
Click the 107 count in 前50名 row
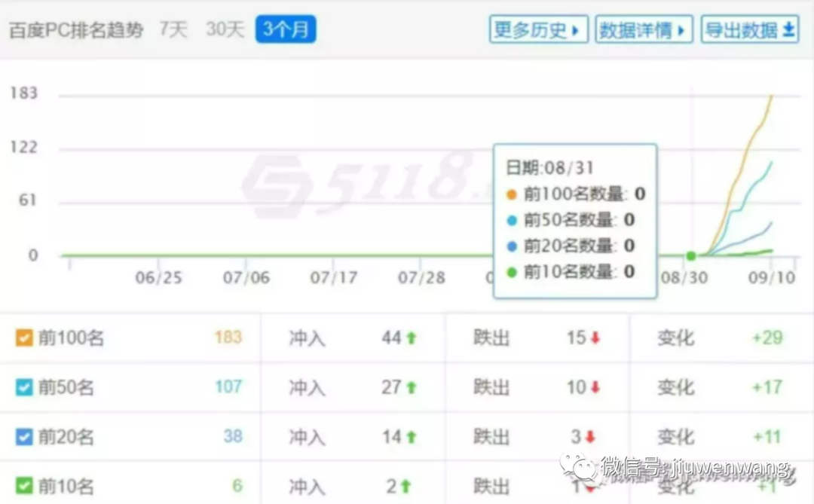pyautogui.click(x=228, y=386)
